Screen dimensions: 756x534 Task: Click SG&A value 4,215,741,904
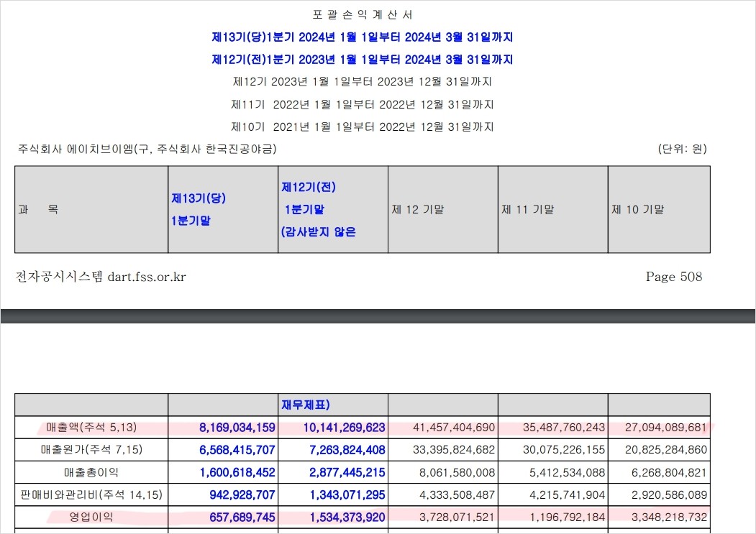pyautogui.click(x=567, y=495)
